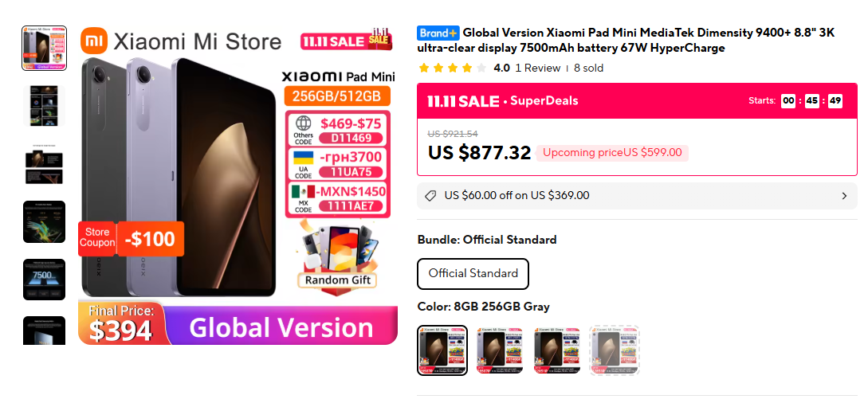
Task: Click the 11.11 SALE badge on product image
Action: click(x=347, y=40)
